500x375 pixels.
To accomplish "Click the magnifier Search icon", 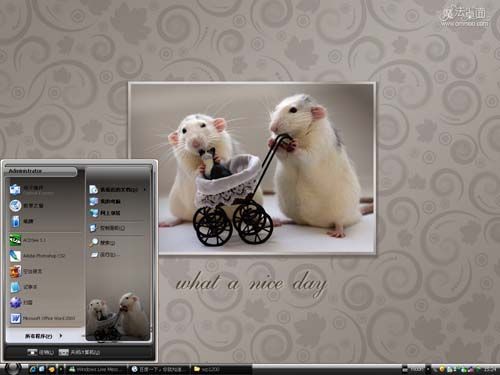I will tap(94, 243).
